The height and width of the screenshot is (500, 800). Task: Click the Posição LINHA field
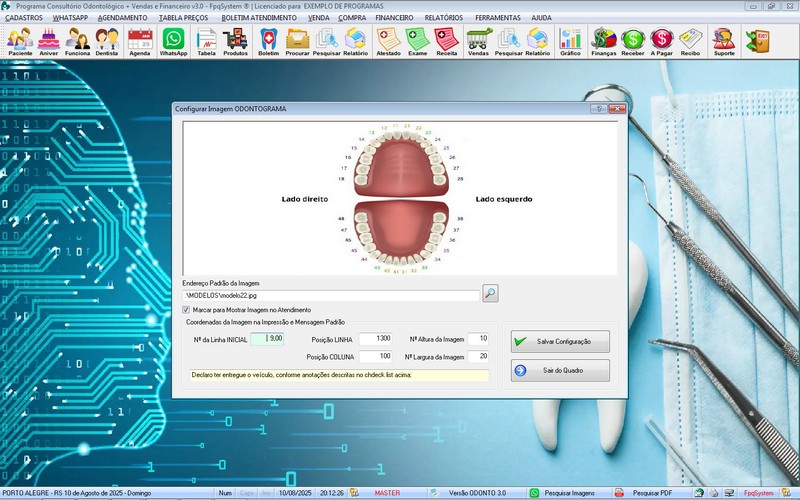point(376,339)
